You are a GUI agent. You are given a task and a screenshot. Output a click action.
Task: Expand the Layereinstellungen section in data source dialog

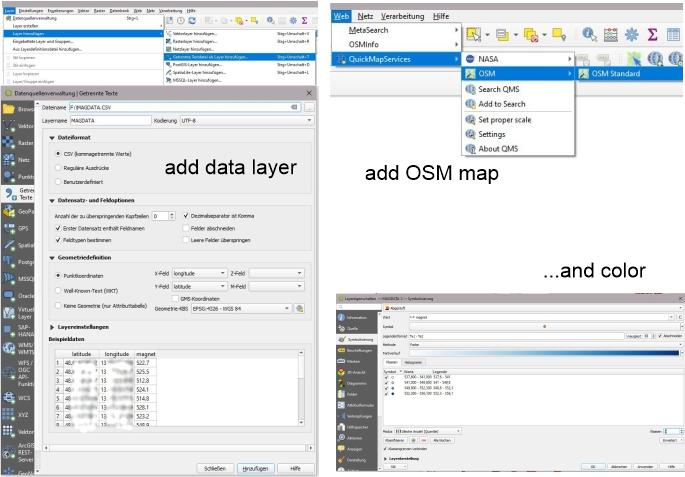click(52, 327)
